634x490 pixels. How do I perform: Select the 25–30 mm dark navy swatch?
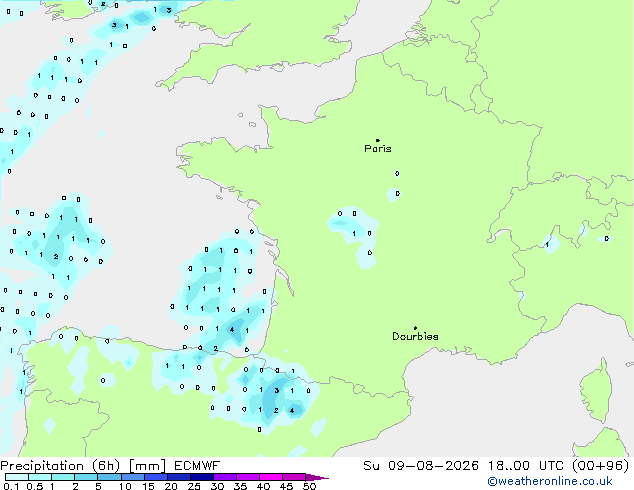(202, 477)
